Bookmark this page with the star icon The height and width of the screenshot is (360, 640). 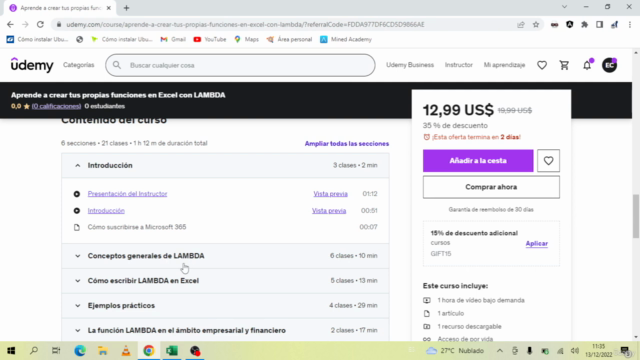pos(536,24)
